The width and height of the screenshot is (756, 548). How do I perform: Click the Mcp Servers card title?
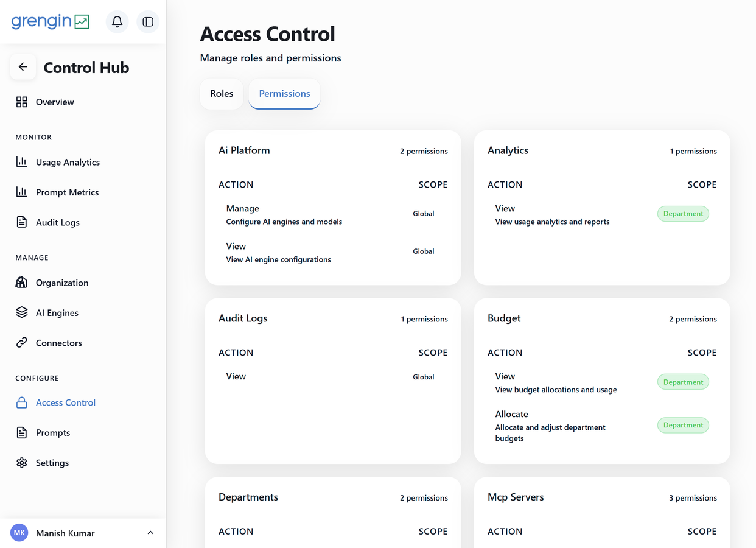pos(516,497)
